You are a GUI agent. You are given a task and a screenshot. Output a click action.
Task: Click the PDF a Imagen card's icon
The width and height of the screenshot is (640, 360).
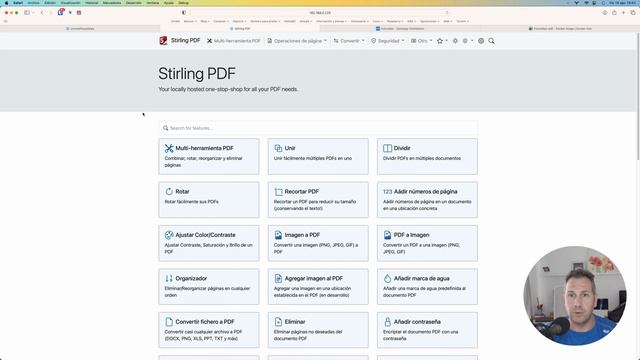[387, 235]
